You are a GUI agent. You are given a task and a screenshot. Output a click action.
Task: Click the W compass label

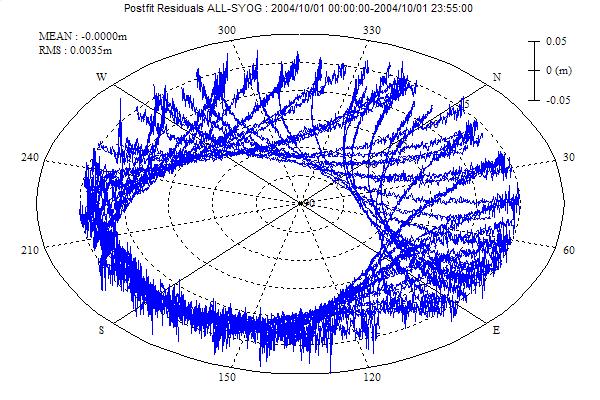pos(102,77)
